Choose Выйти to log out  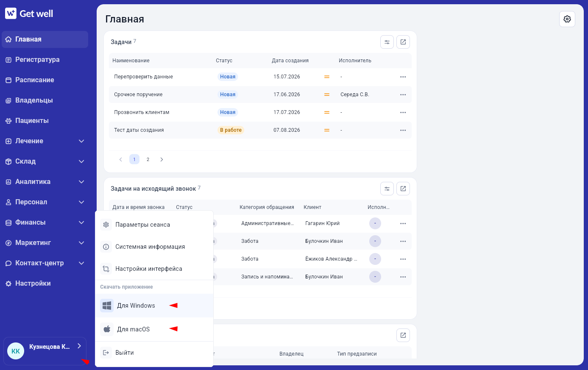(x=154, y=353)
